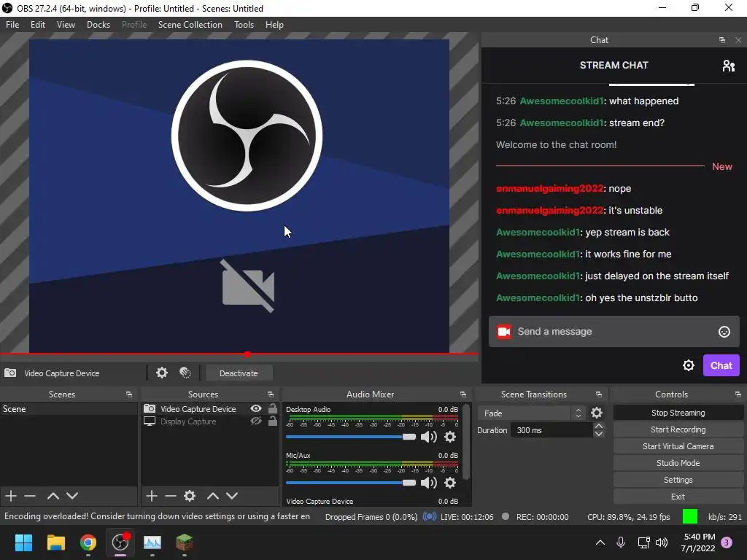Toggle lock on Video Capture Device source
This screenshot has height=560, width=747.
(x=273, y=408)
